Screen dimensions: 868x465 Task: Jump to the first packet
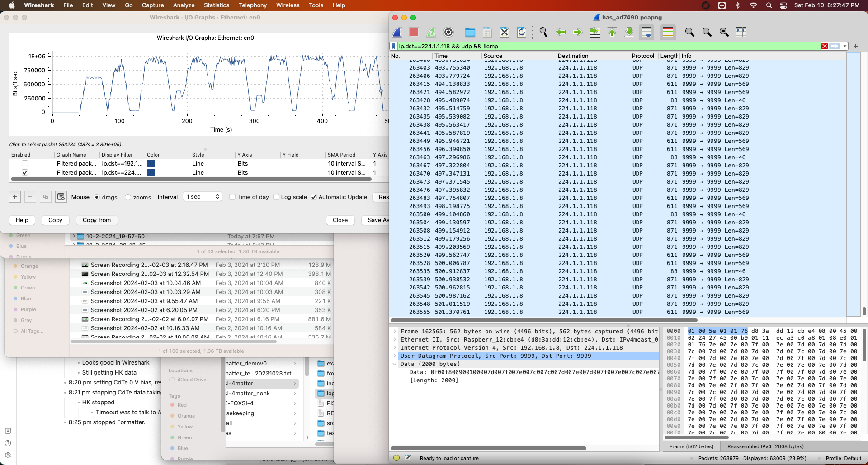click(612, 32)
